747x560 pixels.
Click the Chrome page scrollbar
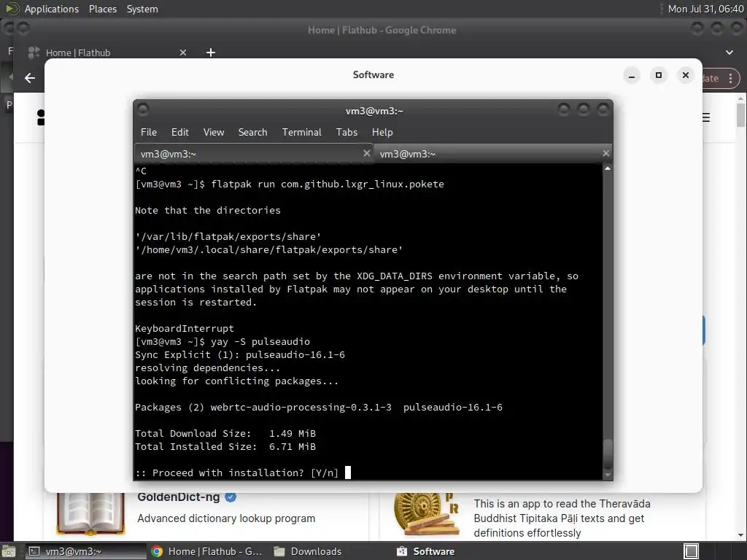(x=740, y=115)
